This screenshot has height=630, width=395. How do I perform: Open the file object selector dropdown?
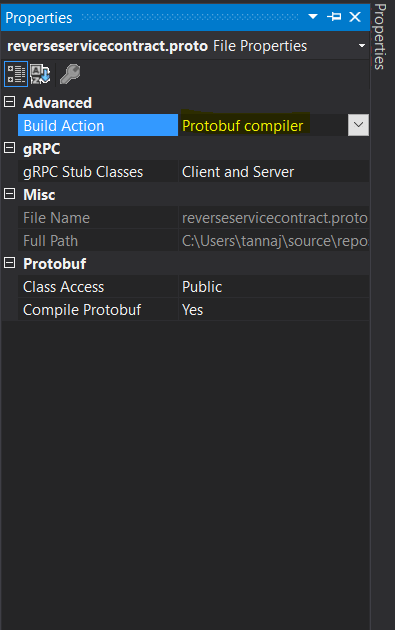(x=362, y=46)
